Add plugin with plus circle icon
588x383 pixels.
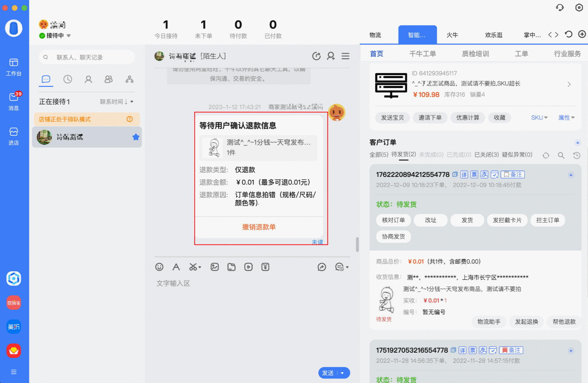coord(582,34)
